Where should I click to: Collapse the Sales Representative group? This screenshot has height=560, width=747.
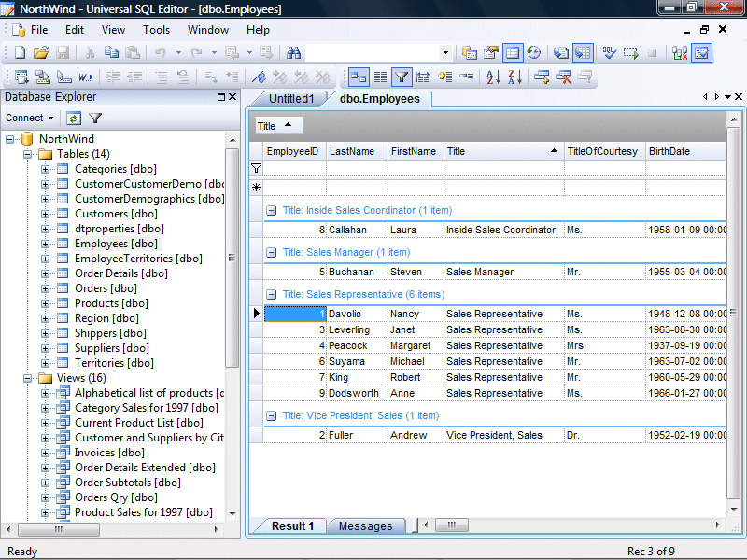(x=271, y=294)
